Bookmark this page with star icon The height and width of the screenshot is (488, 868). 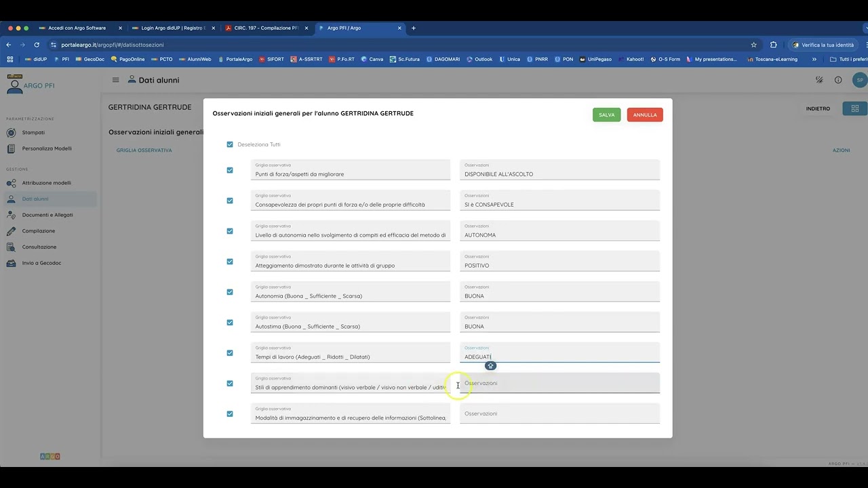click(753, 45)
